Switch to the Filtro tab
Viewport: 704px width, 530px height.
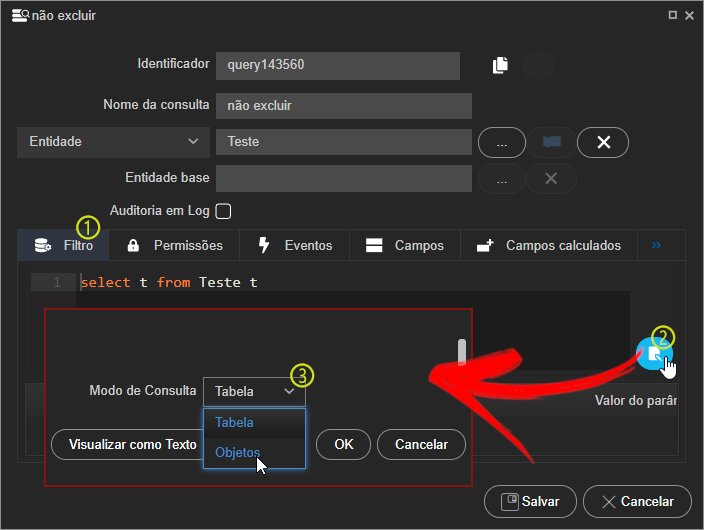(x=63, y=245)
